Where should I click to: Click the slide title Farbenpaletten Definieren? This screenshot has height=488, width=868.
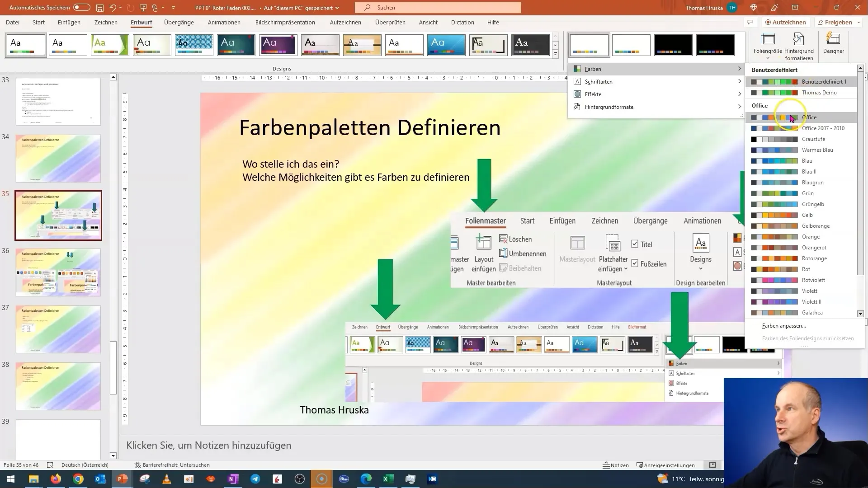(370, 128)
